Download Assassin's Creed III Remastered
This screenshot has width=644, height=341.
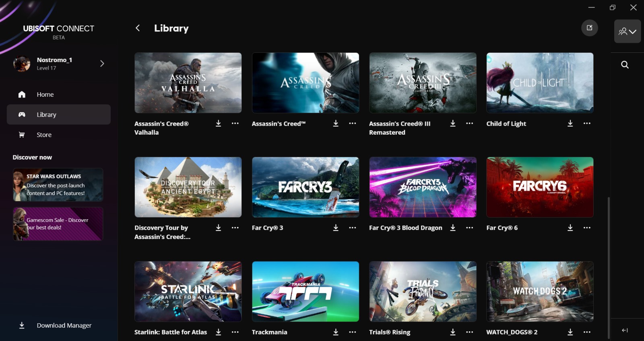click(x=453, y=123)
